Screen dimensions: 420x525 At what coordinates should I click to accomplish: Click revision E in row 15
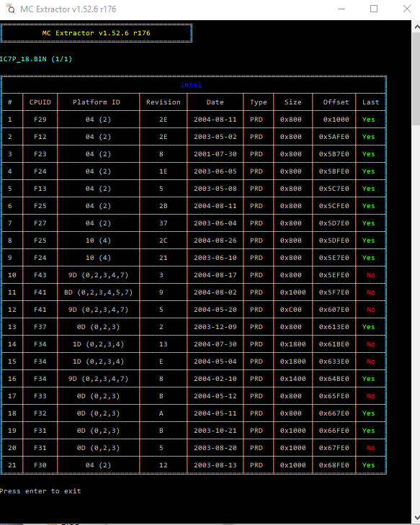161,362
